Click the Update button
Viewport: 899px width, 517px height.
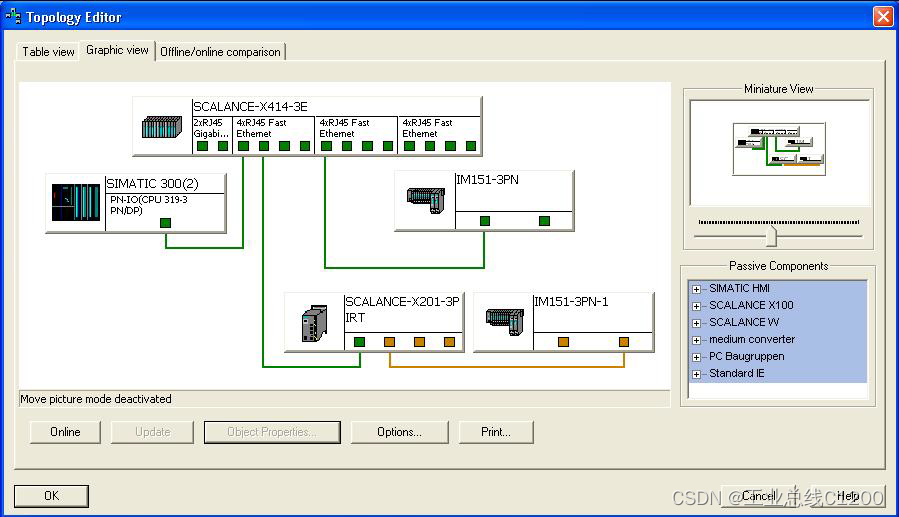[153, 432]
